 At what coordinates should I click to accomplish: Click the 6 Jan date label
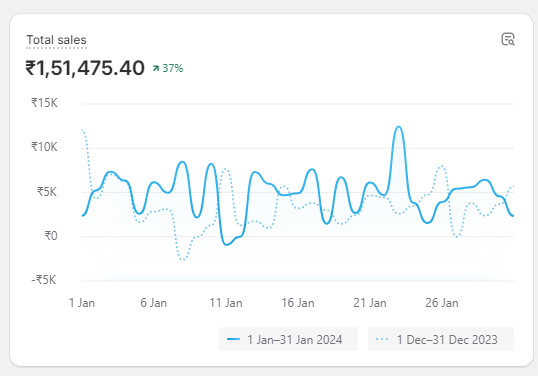153,303
